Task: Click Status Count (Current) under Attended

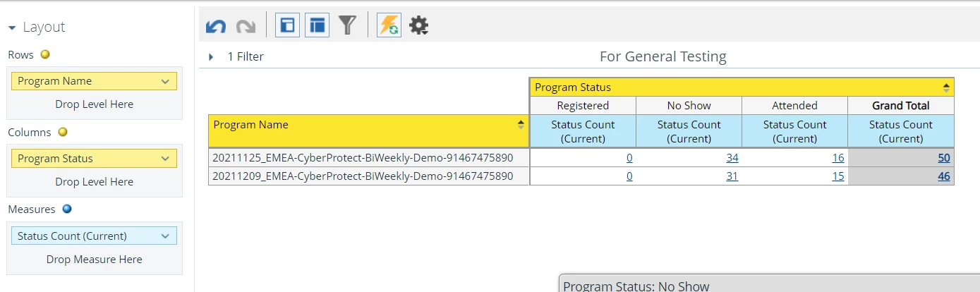Action: tap(795, 131)
